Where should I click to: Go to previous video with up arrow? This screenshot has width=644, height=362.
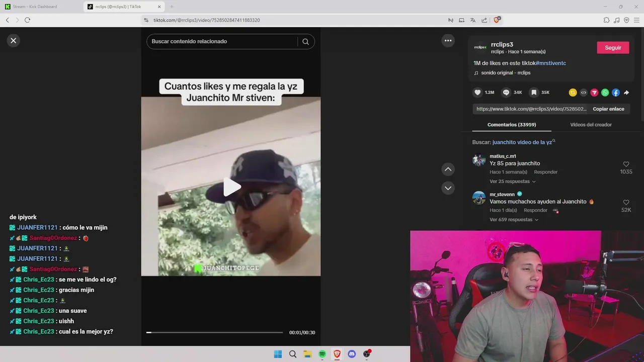[x=448, y=169]
